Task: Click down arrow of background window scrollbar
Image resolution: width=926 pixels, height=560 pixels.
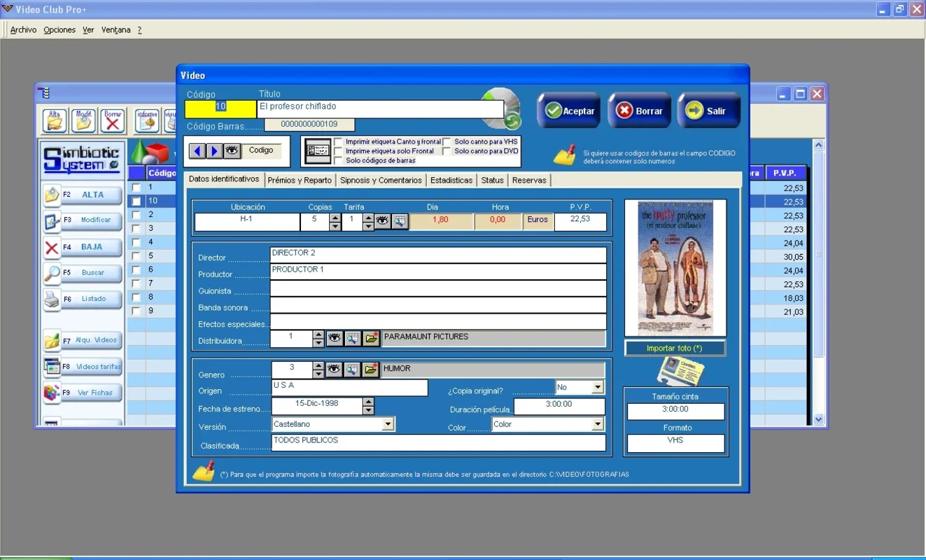Action: (x=819, y=419)
